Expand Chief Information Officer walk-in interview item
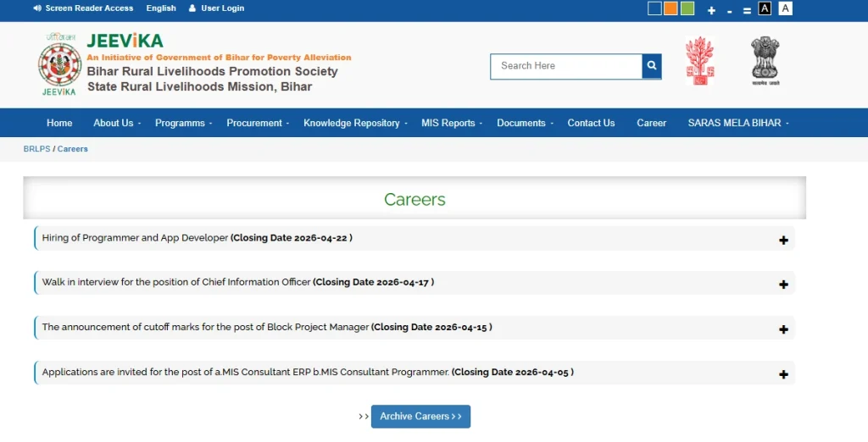 pos(783,285)
